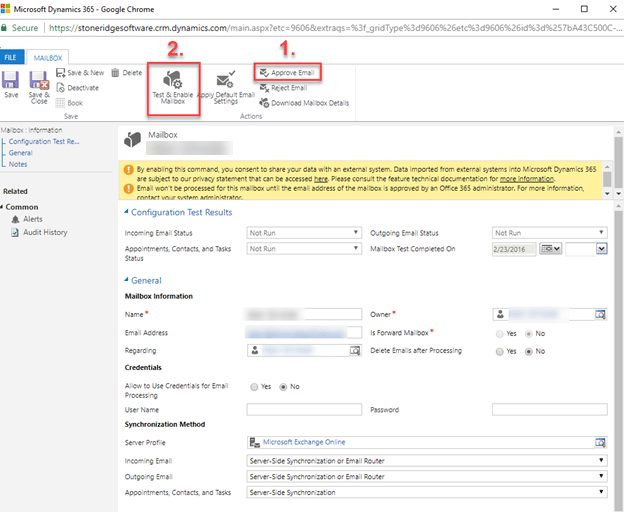The height and width of the screenshot is (512, 624).
Task: Open Alerts under Common
Action: (27, 219)
